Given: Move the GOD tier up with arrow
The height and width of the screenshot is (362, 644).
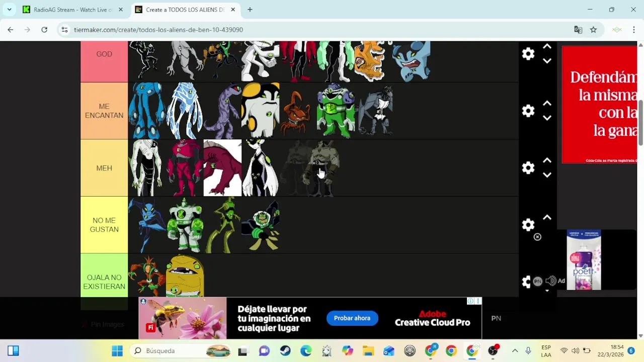Looking at the screenshot, I should [x=547, y=47].
